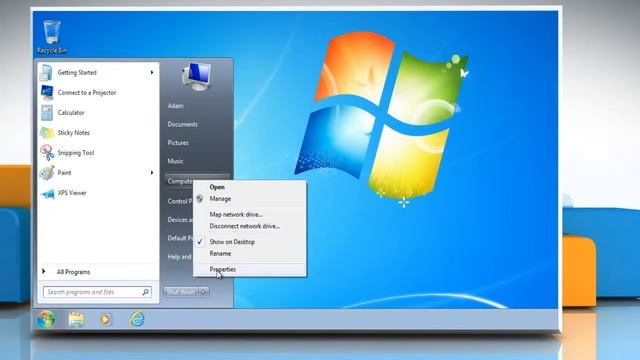This screenshot has width=640, height=360.
Task: Open the Documents link
Action: [x=182, y=124]
